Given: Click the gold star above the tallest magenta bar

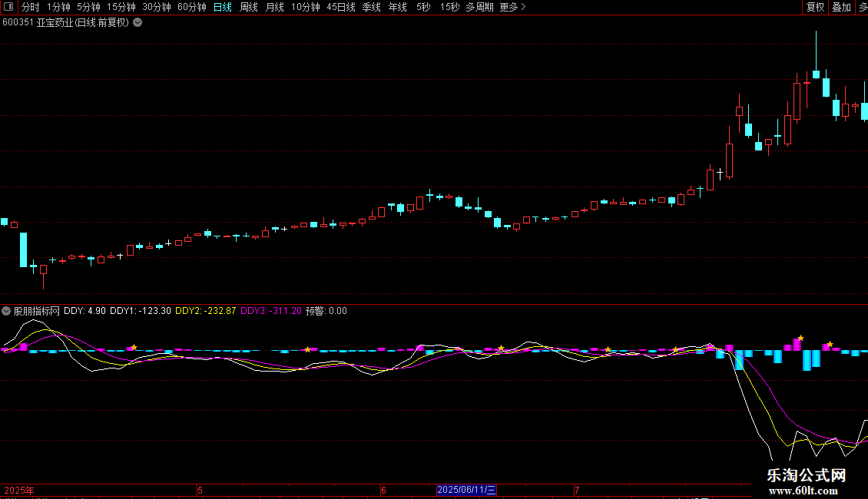Looking at the screenshot, I should pos(800,338).
